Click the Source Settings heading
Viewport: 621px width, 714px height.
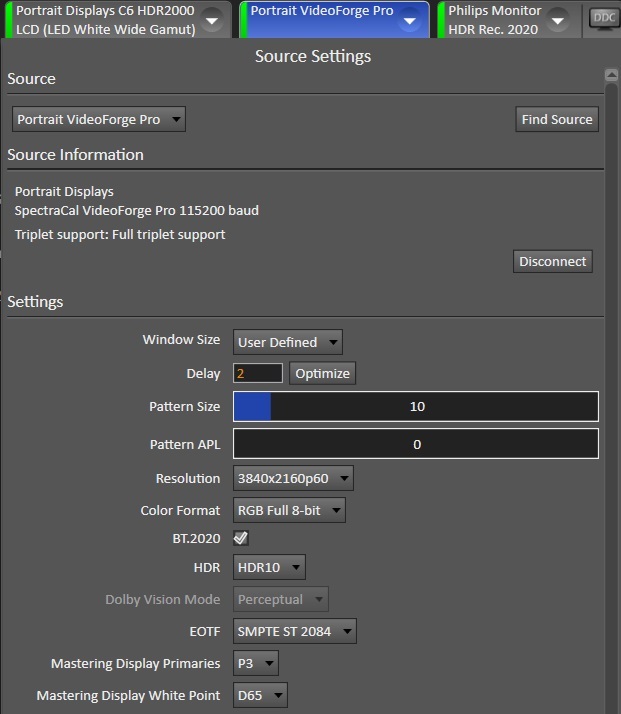313,56
